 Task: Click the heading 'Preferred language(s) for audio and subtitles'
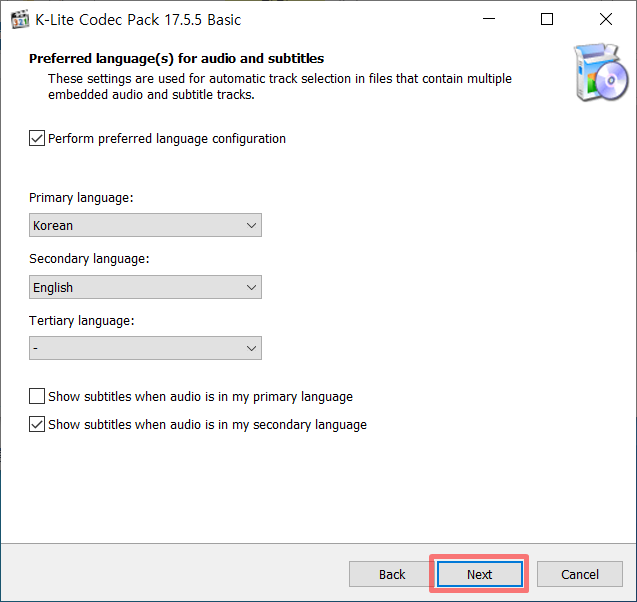pos(176,59)
